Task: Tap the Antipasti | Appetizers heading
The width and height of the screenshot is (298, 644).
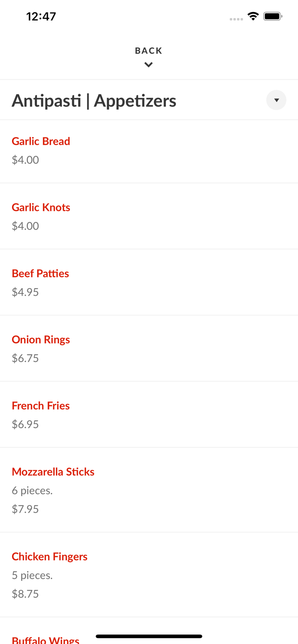Action: (x=94, y=101)
